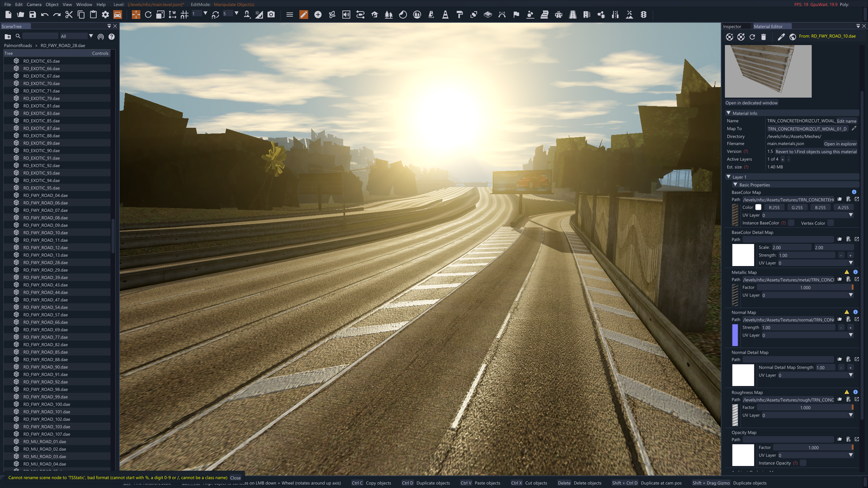Click the traffic light icon in toolbar
868x488 pixels.
(x=644, y=15)
